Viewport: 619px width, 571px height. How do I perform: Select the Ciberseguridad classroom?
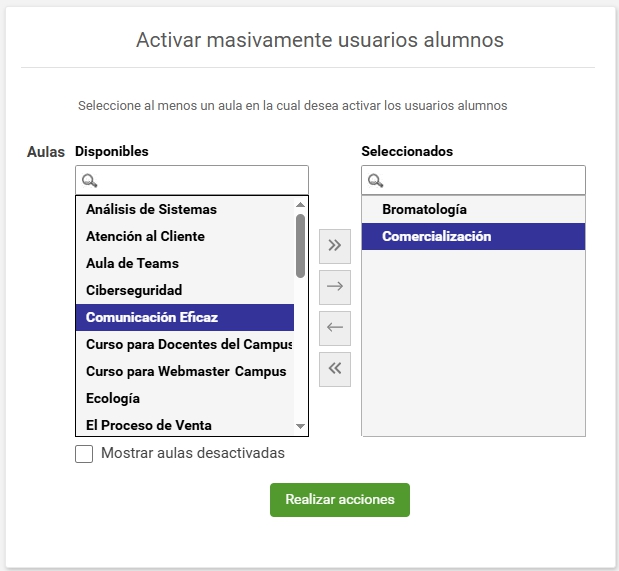tap(185, 290)
